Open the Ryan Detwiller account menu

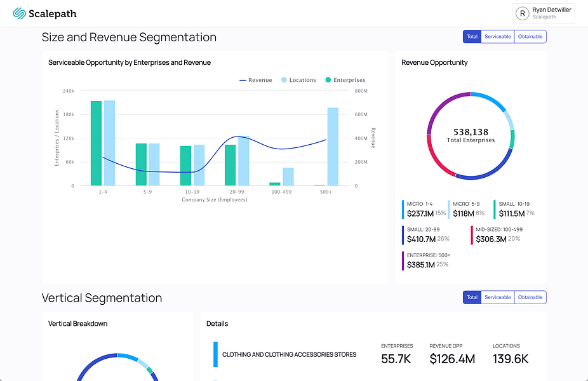(544, 13)
